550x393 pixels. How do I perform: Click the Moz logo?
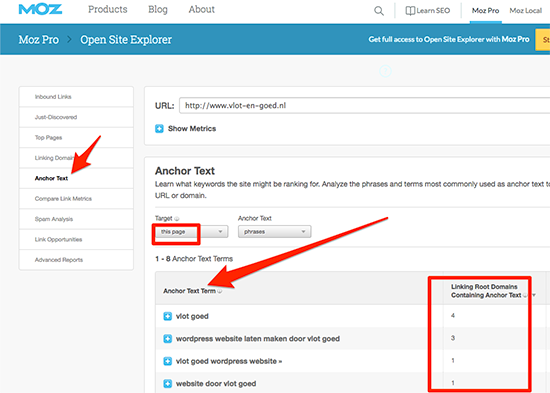(x=40, y=9)
